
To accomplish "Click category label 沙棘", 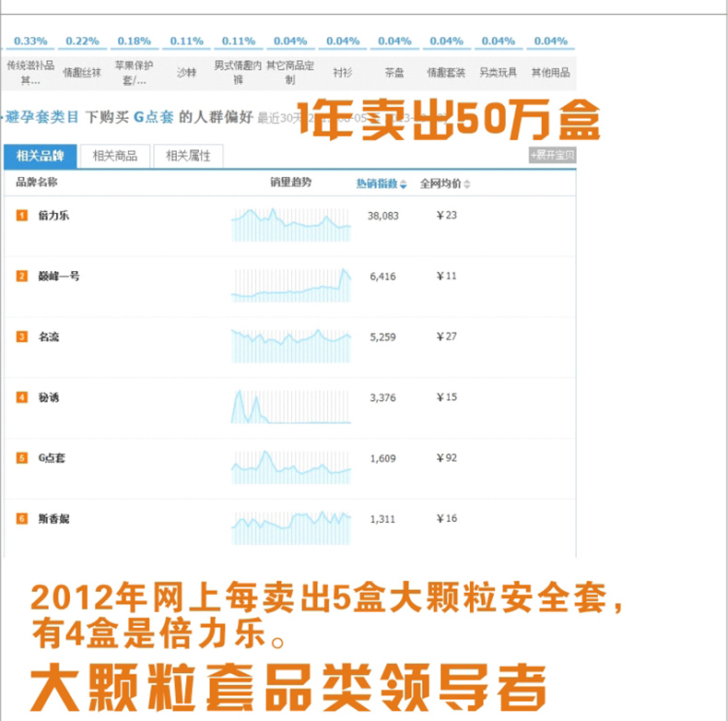I will 187,73.
